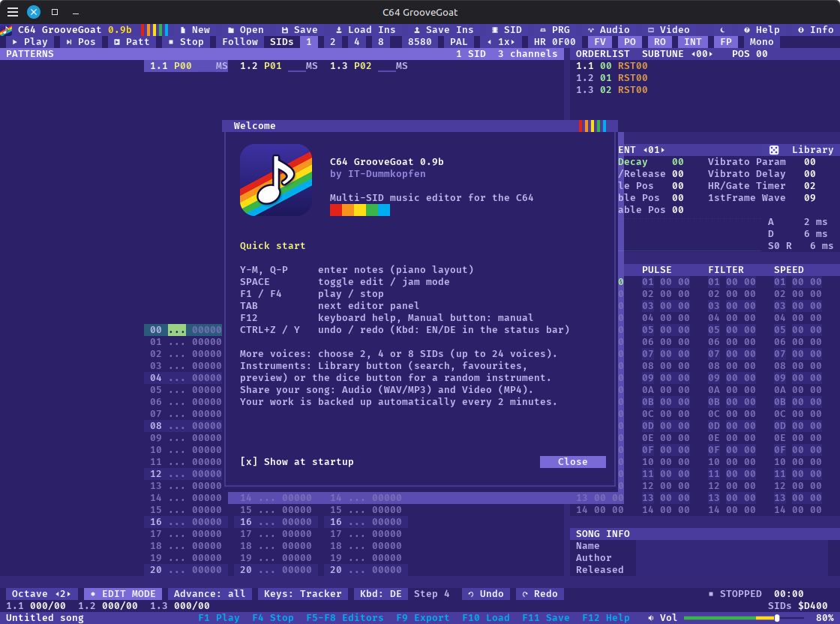Close the Welcome dialog
Image resolution: width=840 pixels, height=624 pixels.
tap(573, 462)
